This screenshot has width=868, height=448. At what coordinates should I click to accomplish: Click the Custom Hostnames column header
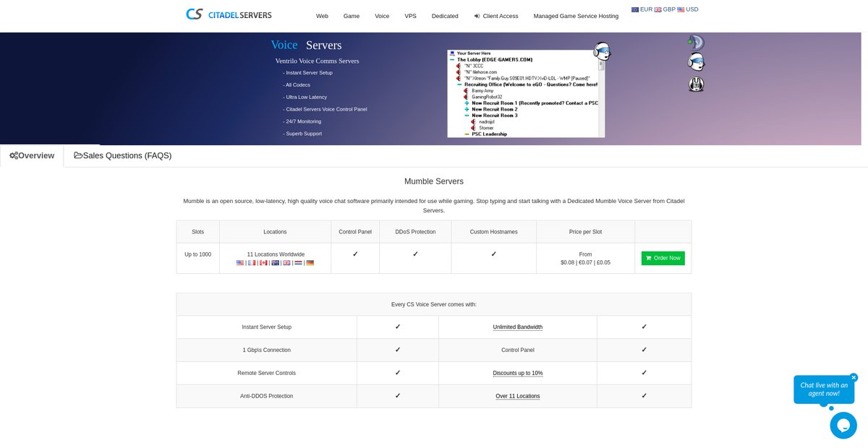pyautogui.click(x=493, y=232)
